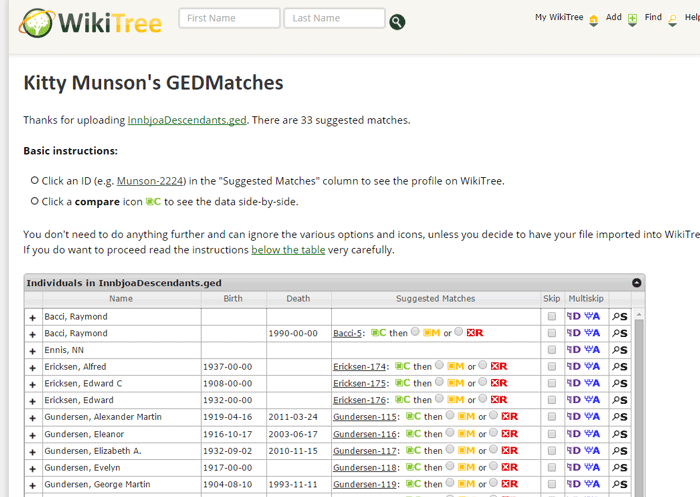This screenshot has width=700, height=497.
Task: Select match radio button for Ericksen-174
Action: [439, 365]
